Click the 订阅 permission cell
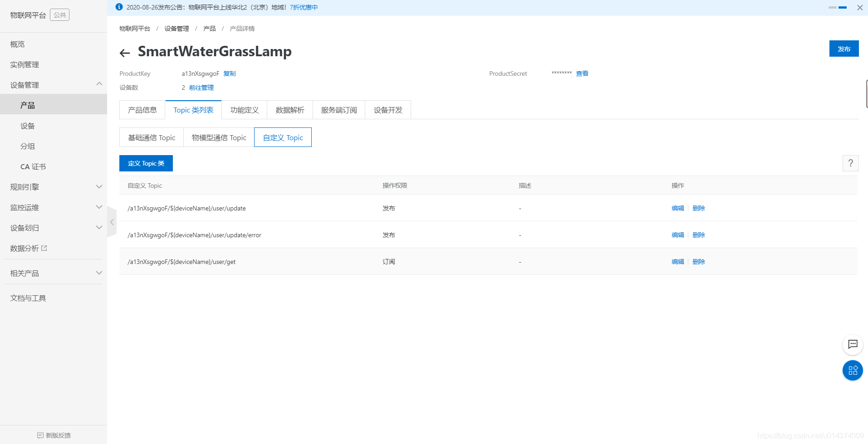Viewport: 868px width, 444px height. point(389,262)
